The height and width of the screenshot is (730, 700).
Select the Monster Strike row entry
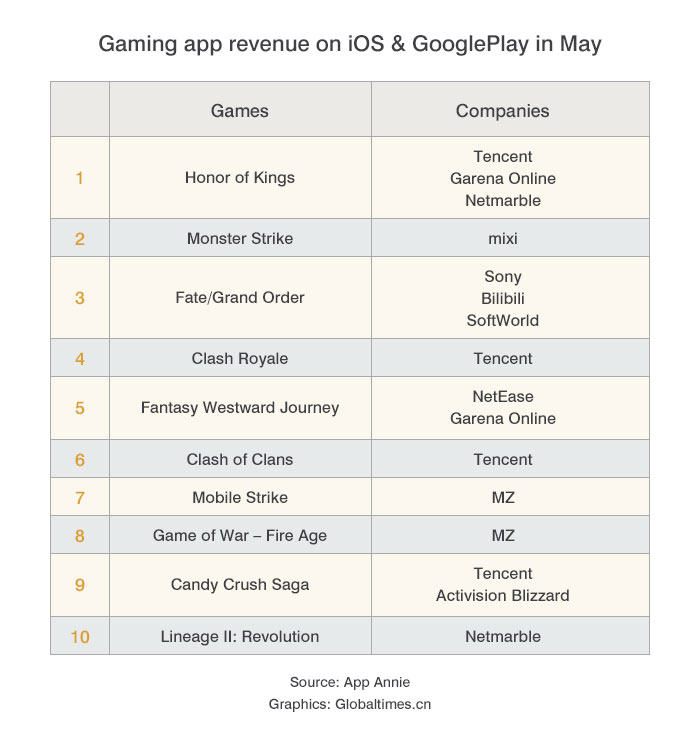[x=240, y=239]
